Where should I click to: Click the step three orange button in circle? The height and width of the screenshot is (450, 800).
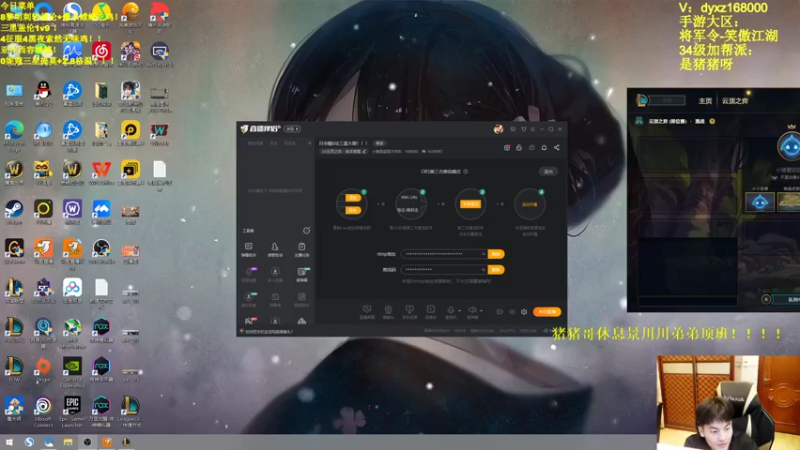(x=470, y=204)
